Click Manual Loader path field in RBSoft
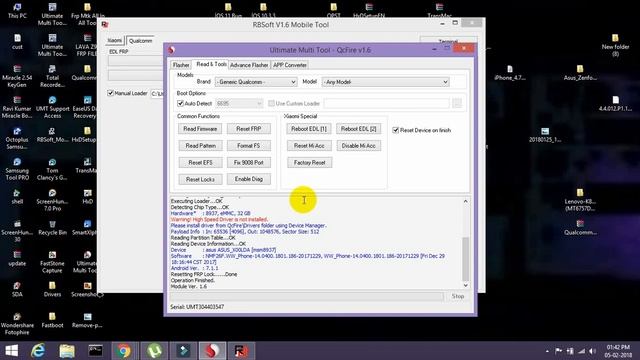640x360 pixels. [157, 93]
